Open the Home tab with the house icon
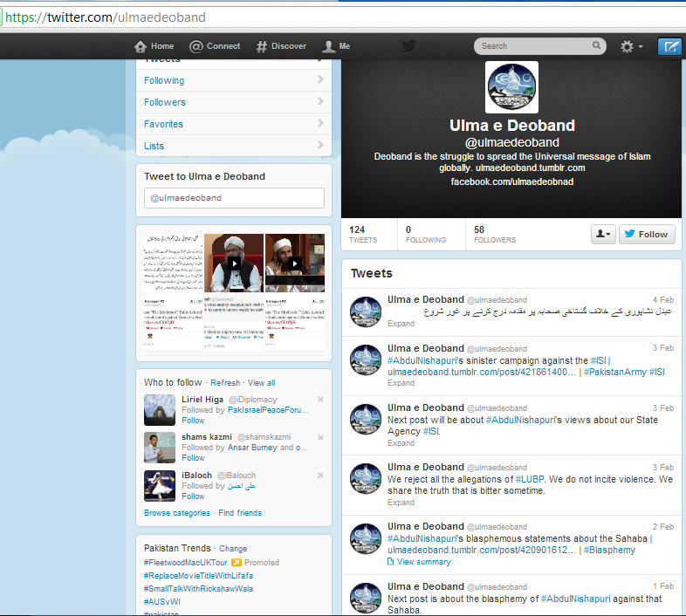The image size is (686, 616). (x=154, y=46)
